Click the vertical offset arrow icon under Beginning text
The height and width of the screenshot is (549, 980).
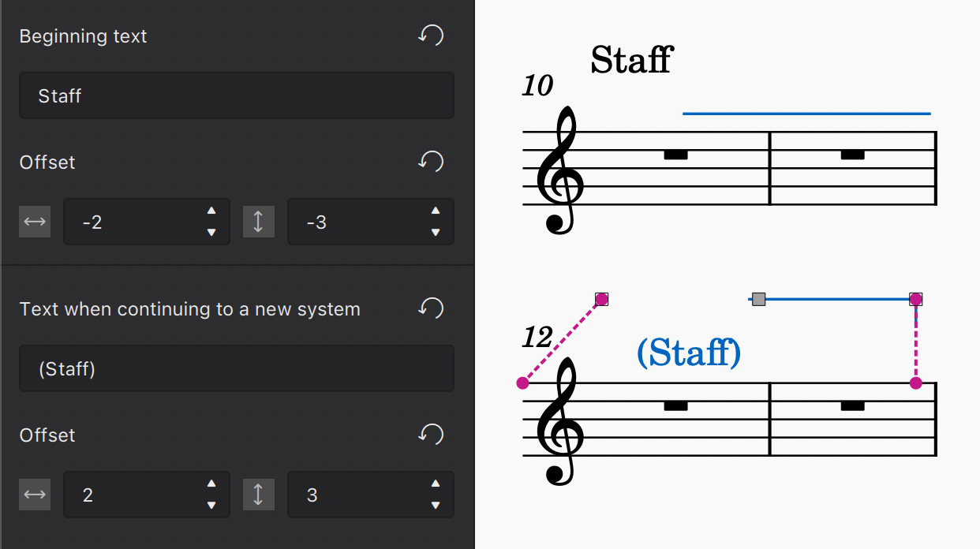[259, 222]
